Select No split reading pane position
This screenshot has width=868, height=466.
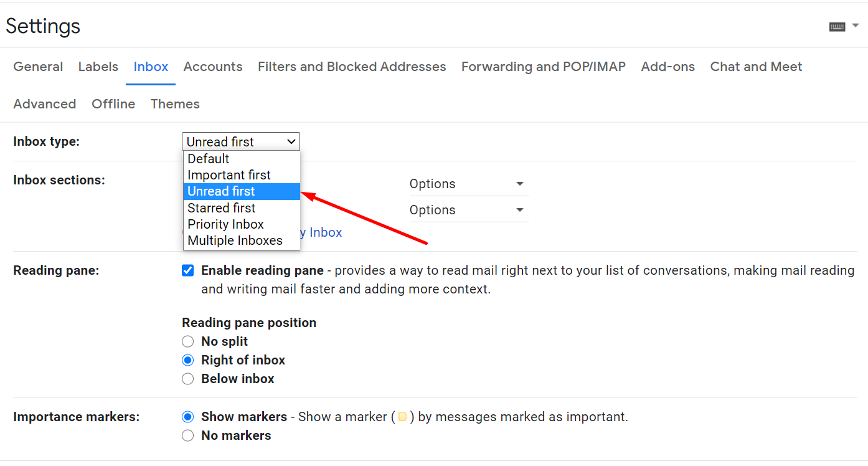coord(187,341)
